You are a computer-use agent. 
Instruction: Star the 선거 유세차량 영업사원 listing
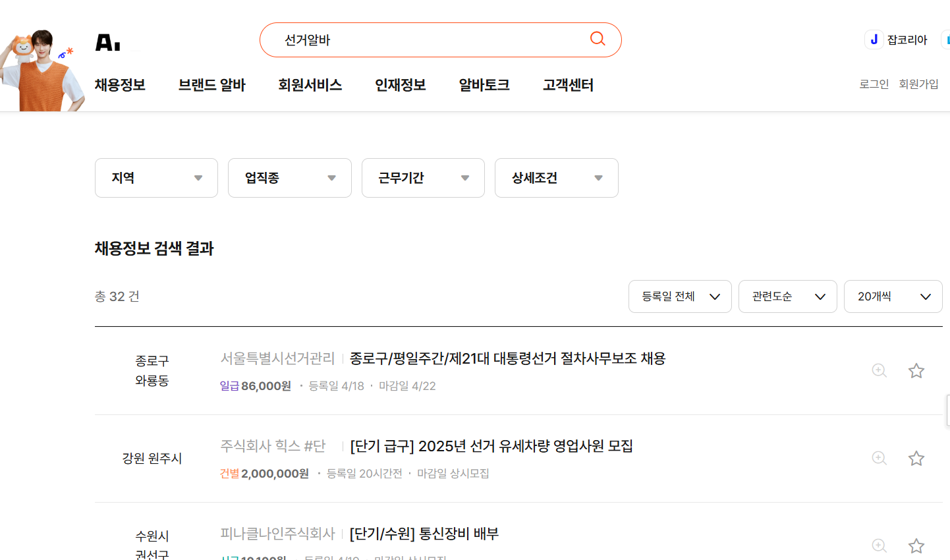click(916, 459)
